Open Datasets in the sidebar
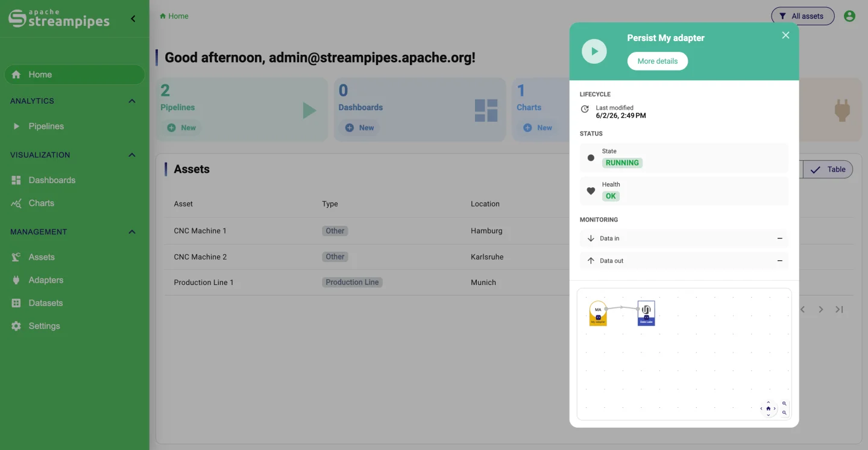 [x=75, y=303]
